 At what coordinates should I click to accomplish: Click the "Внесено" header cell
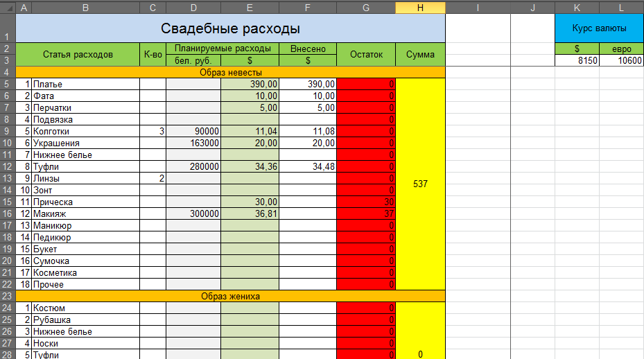click(x=308, y=49)
